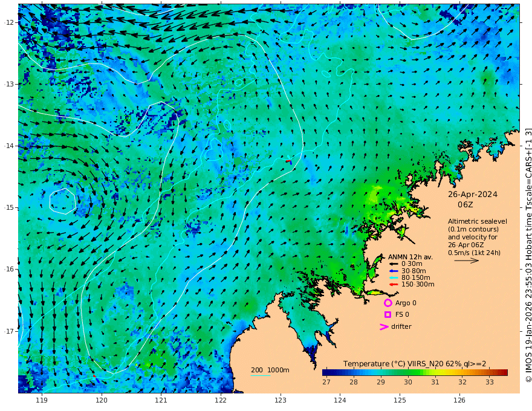Click the IMOS copyright vertical text
Image resolution: width=532 pixels, height=411 pixels.
coord(528,255)
